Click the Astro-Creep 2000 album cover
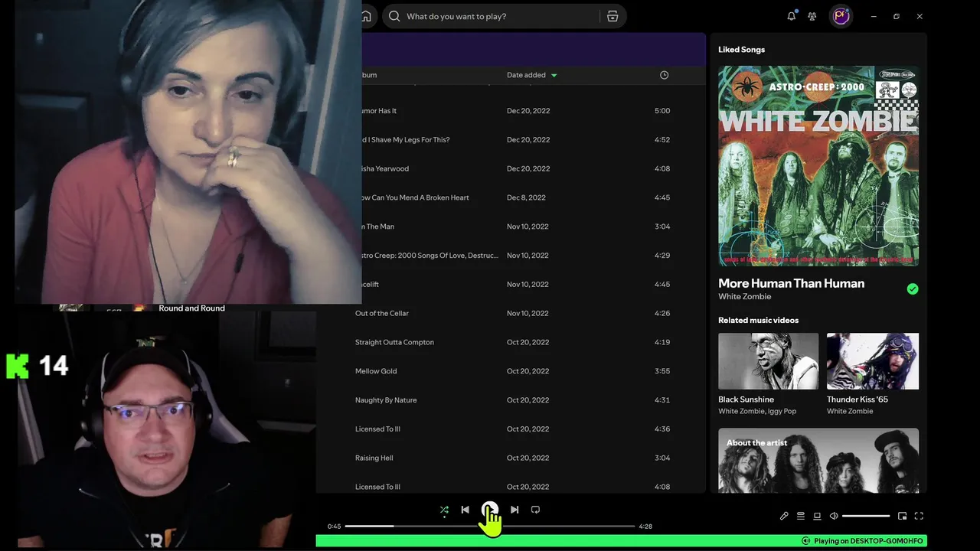The width and height of the screenshot is (980, 551). [x=818, y=166]
